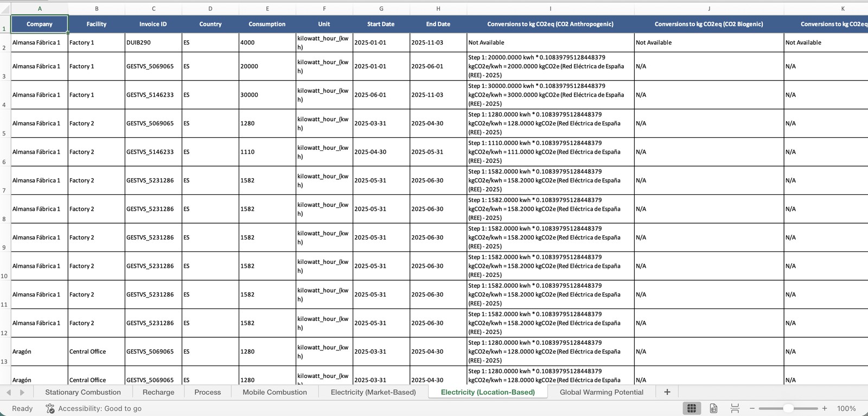Select the Country header cell
This screenshot has height=416, width=868.
[x=210, y=24]
